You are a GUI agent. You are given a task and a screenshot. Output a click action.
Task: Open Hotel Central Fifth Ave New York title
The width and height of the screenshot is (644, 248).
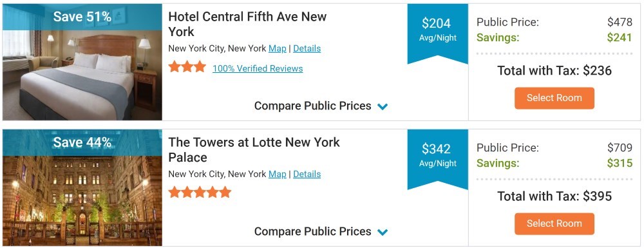tap(247, 24)
